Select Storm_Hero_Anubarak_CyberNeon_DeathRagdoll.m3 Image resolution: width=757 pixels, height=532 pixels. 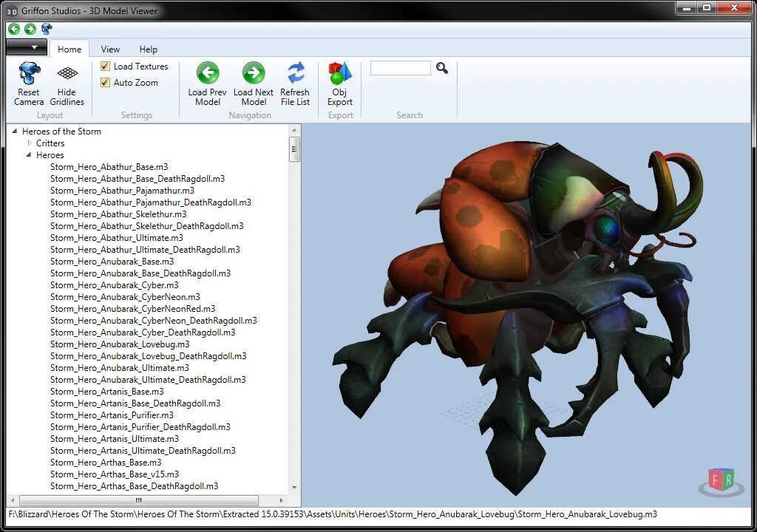[154, 321]
